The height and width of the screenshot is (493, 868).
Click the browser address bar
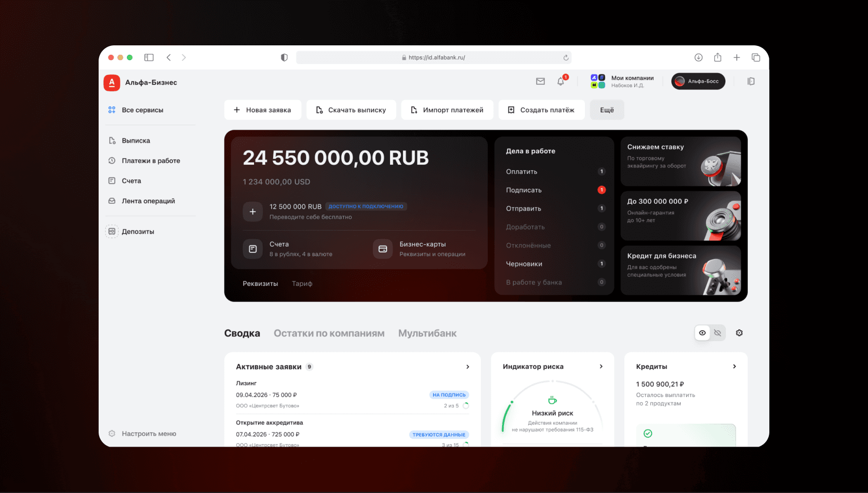434,58
